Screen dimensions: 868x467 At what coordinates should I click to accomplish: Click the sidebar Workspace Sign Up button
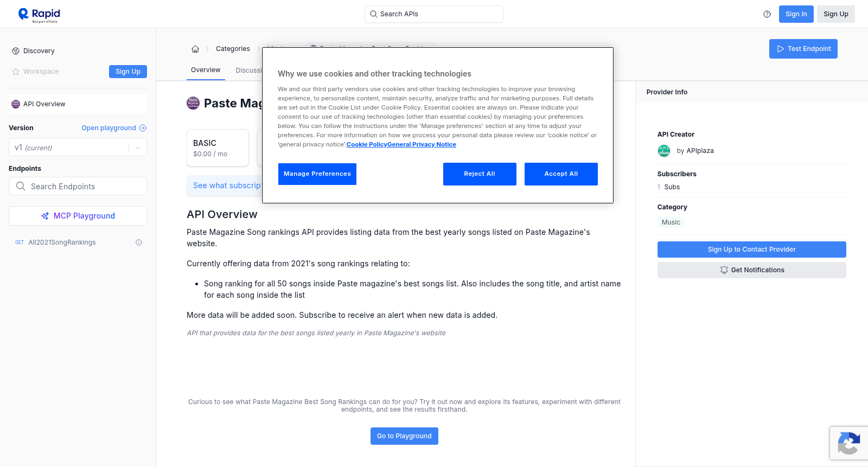(128, 72)
